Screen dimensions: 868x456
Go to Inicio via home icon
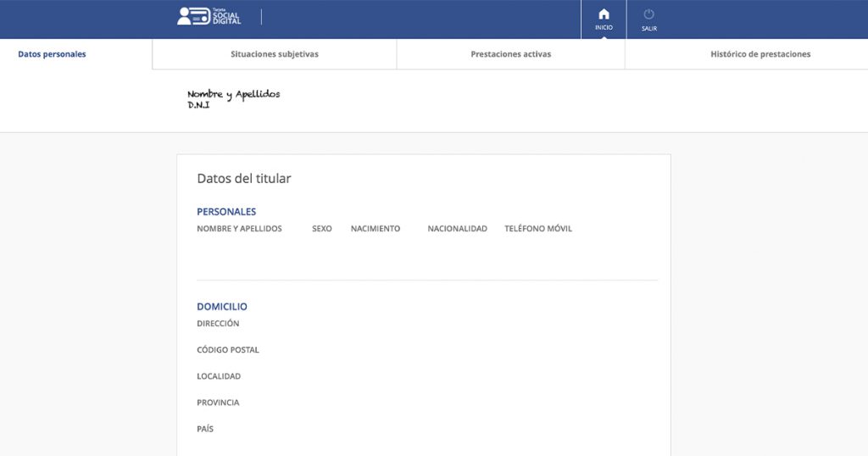pos(604,19)
